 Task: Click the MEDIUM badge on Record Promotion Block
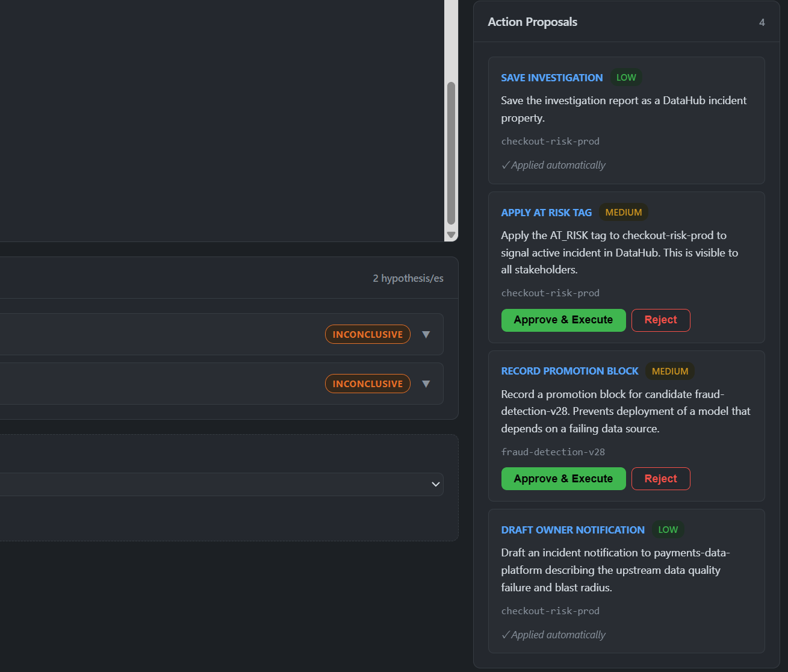(x=670, y=372)
